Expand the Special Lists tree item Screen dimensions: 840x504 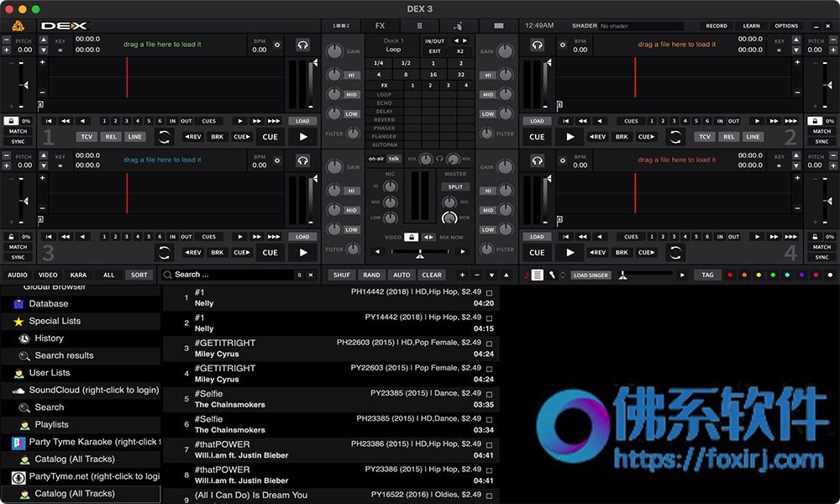coord(55,321)
